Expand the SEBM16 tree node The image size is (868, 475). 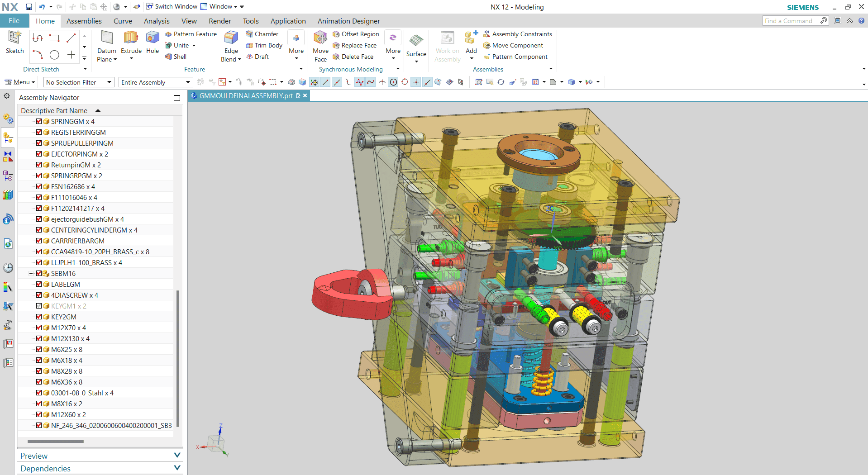point(31,273)
